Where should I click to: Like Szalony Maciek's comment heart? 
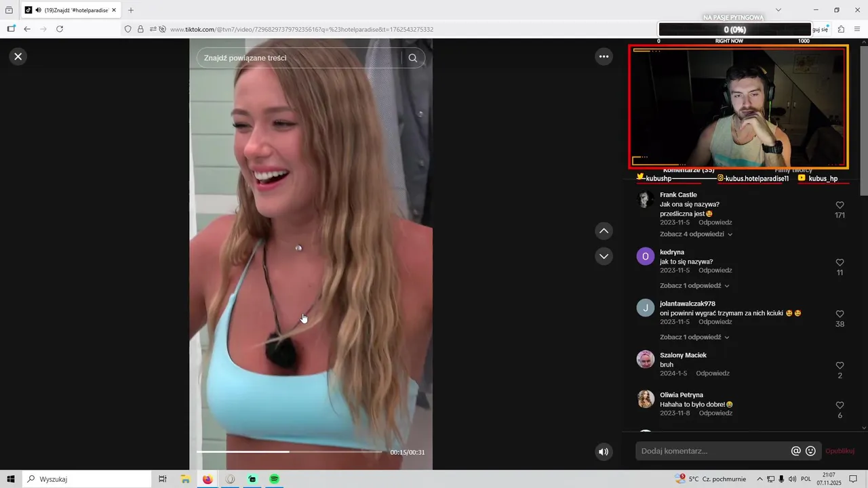840,365
